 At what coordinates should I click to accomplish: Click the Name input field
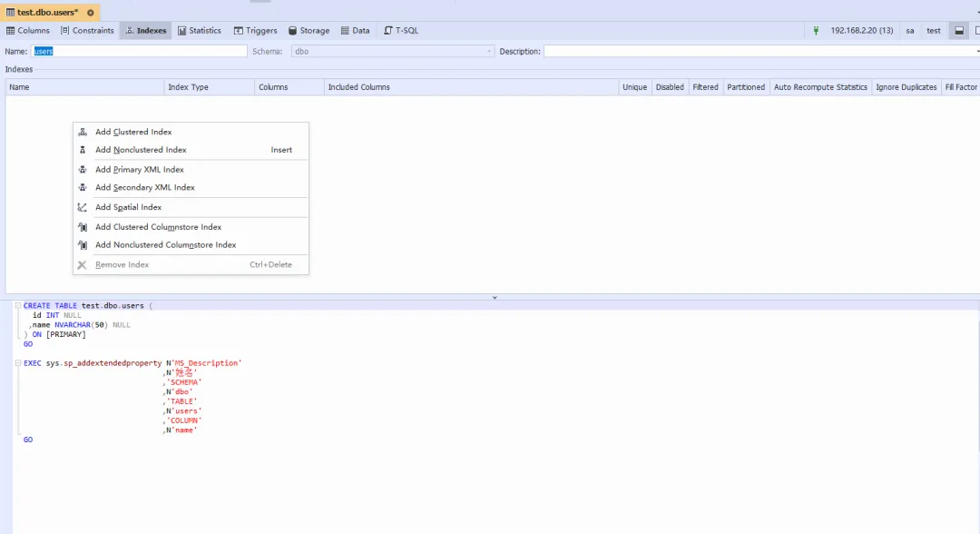[140, 52]
